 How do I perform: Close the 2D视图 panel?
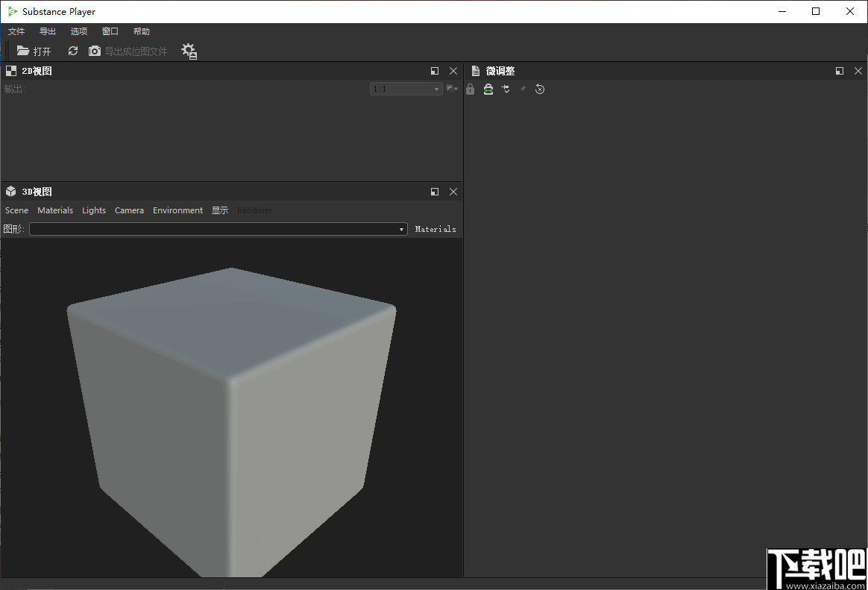tap(453, 70)
